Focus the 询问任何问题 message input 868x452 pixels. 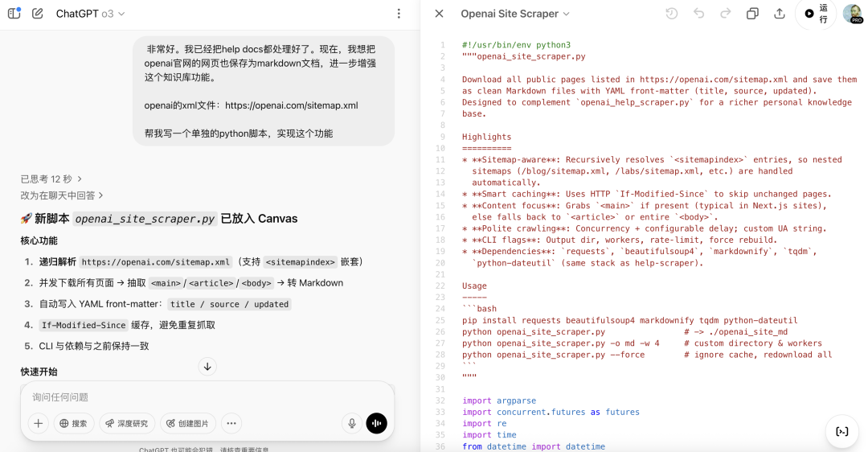click(x=207, y=397)
